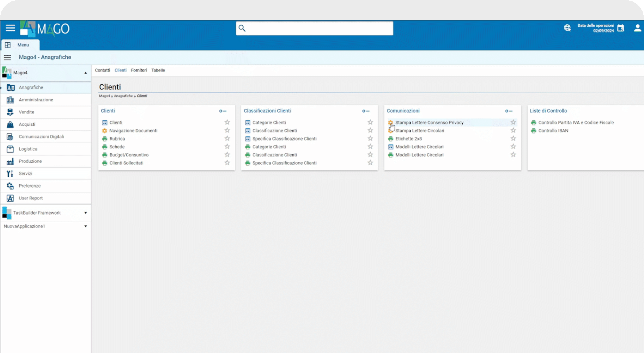Mark Categorie Clienti as favorite
This screenshot has width=644, height=353.
click(370, 122)
